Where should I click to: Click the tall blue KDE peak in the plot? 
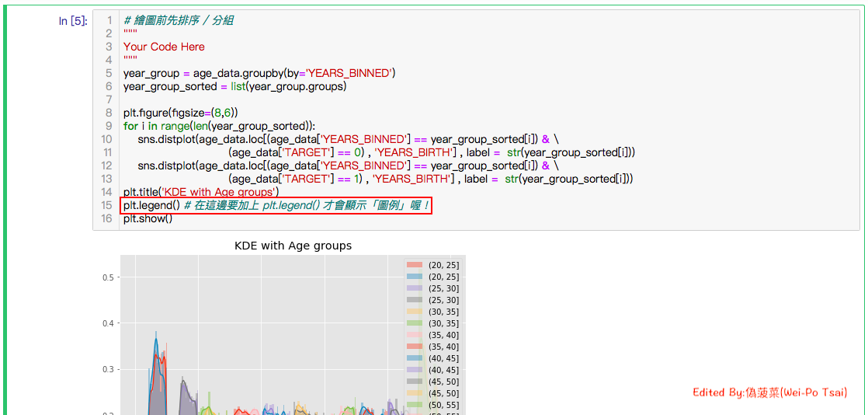click(x=156, y=339)
